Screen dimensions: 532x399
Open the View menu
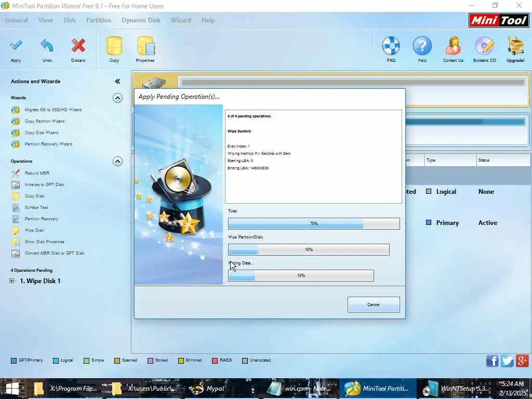46,20
